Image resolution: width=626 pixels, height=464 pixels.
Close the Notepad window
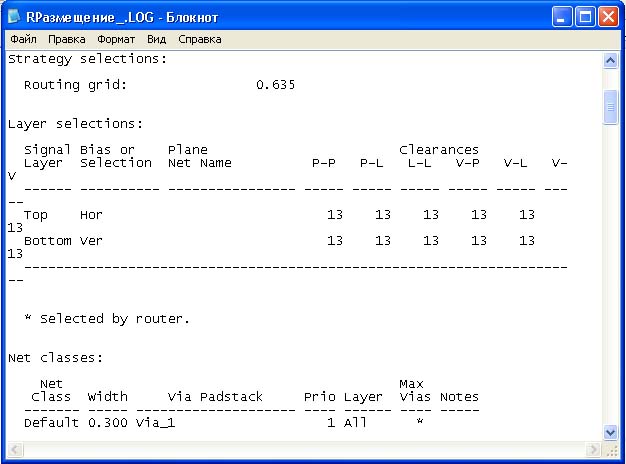click(608, 17)
